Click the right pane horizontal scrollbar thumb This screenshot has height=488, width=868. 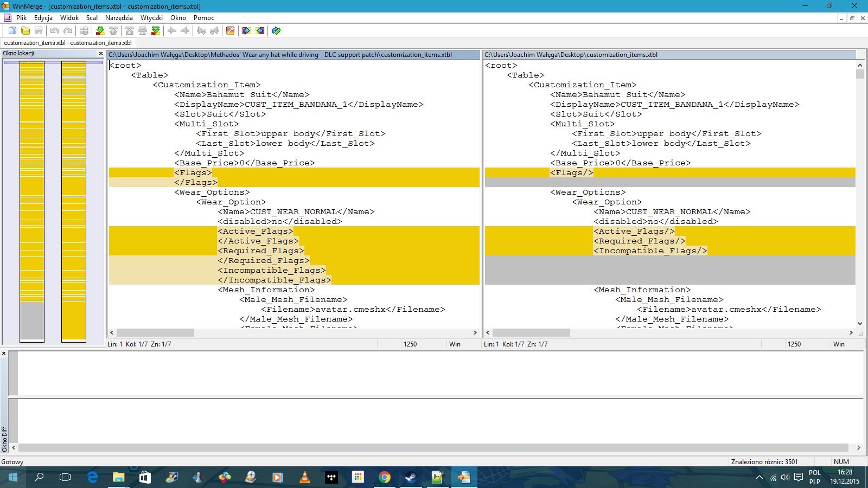point(531,333)
